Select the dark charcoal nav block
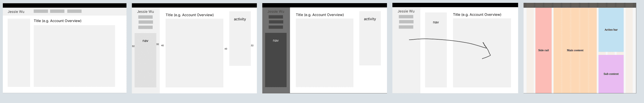644x103 pixels. [276, 60]
